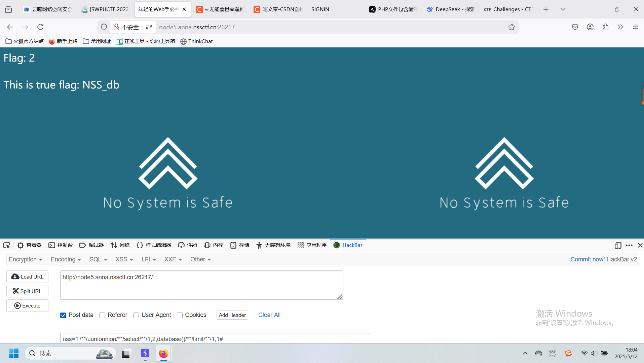Switch to 写文章-CSDN tab
The width and height of the screenshot is (644, 363).
278,9
